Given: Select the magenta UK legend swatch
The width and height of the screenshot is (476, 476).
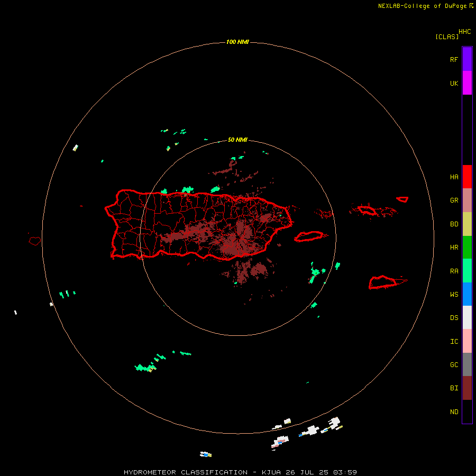Looking at the screenshot, I should pos(467,83).
